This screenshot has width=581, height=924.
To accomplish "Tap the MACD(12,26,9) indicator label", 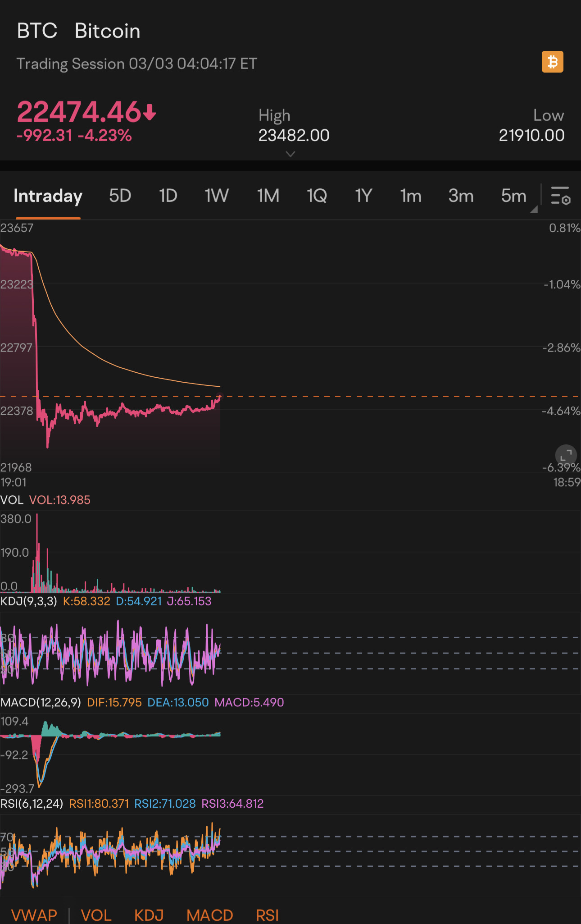I will [x=41, y=702].
